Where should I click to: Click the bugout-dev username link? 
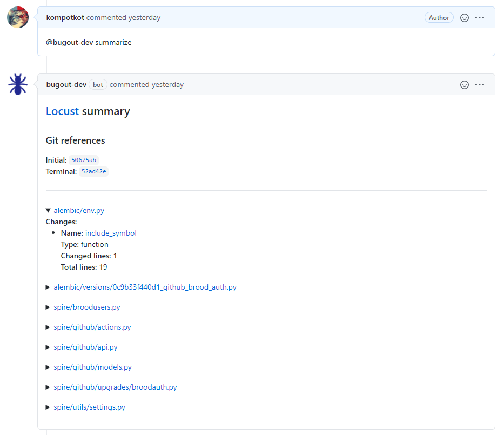coord(66,84)
